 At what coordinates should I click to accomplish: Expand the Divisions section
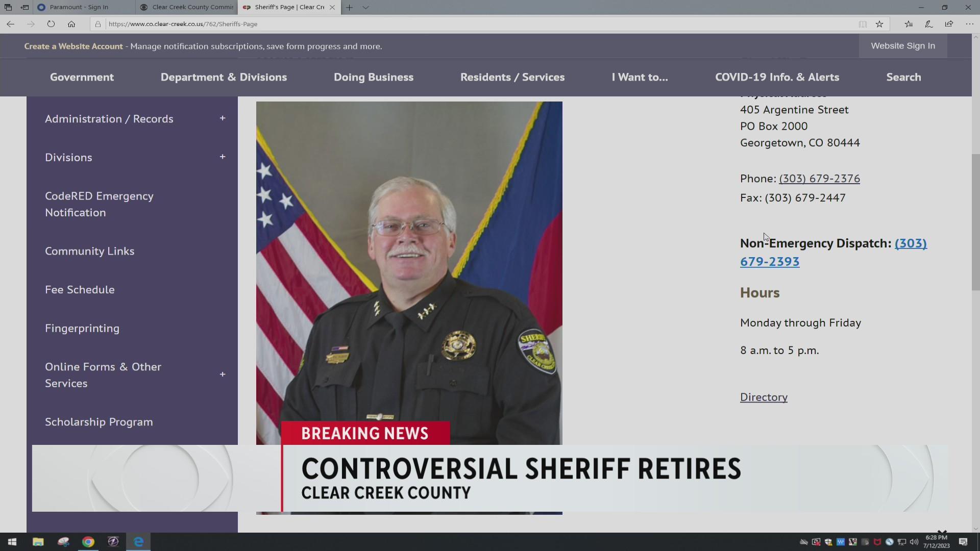(x=223, y=157)
